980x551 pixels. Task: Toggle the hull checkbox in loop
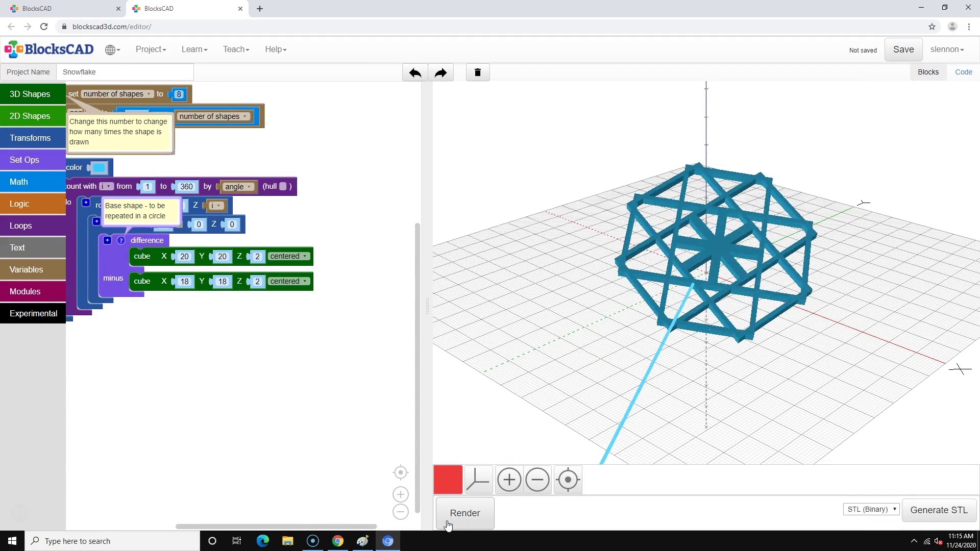(283, 186)
